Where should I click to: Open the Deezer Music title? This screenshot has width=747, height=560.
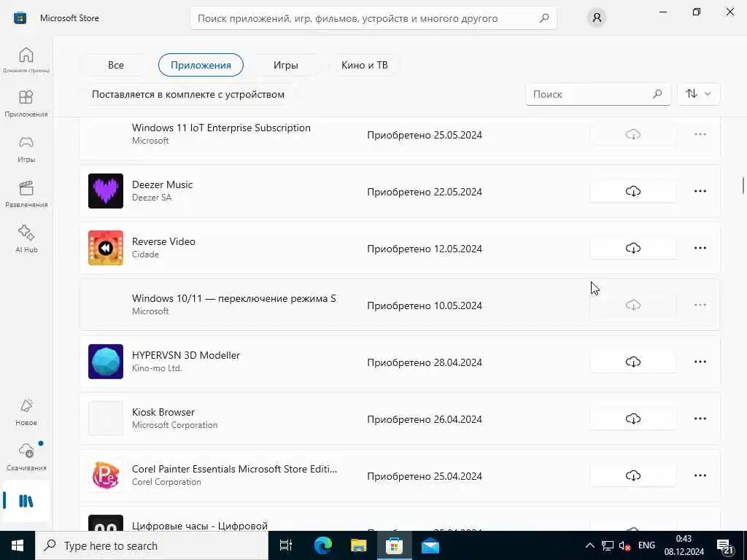click(163, 184)
